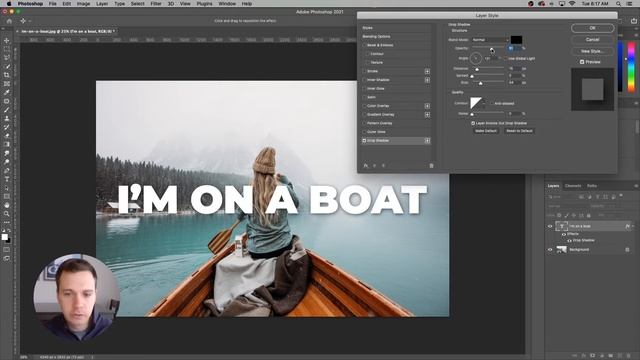Click the New Style button

coord(592,51)
